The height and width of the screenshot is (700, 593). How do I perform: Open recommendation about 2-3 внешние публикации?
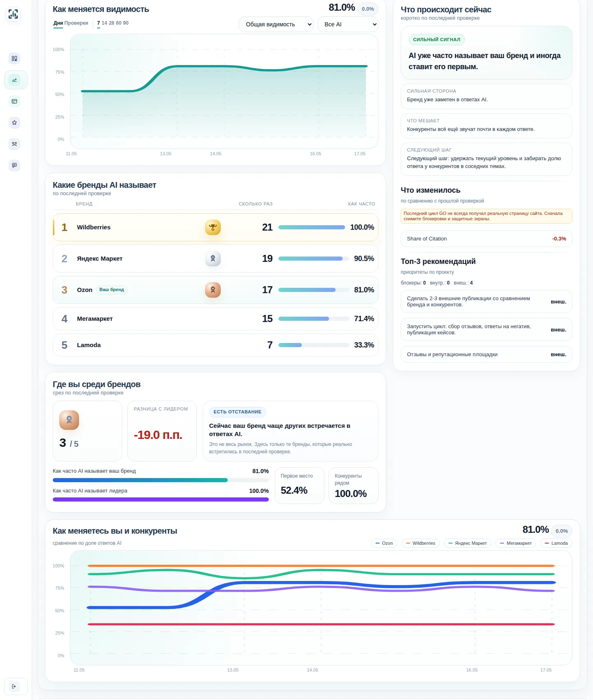coord(486,302)
